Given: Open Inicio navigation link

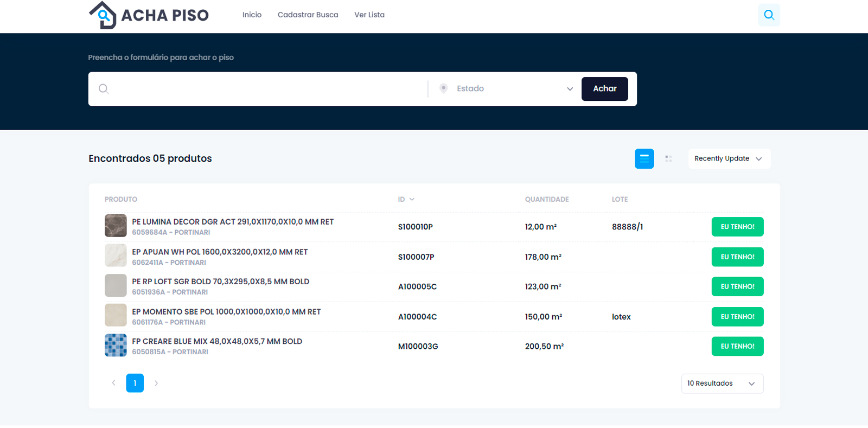Looking at the screenshot, I should (x=252, y=15).
